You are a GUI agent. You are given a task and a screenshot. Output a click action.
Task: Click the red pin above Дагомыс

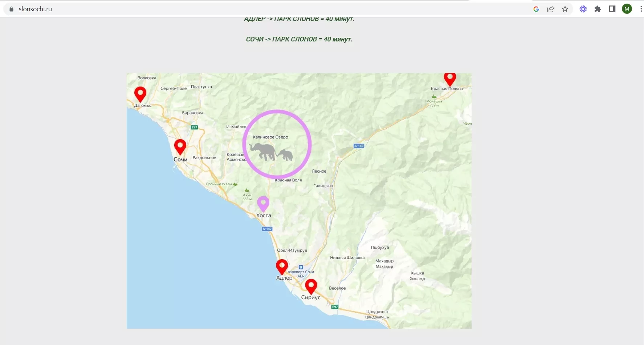click(x=140, y=93)
